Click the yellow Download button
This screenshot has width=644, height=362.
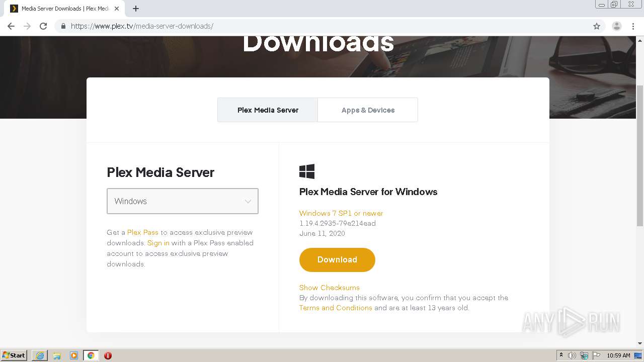click(337, 260)
